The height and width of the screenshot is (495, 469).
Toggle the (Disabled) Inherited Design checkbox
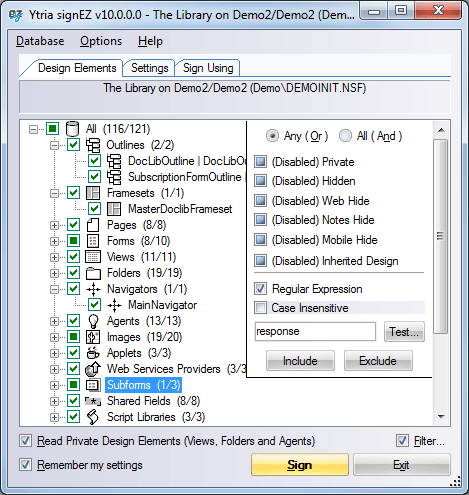coord(260,261)
